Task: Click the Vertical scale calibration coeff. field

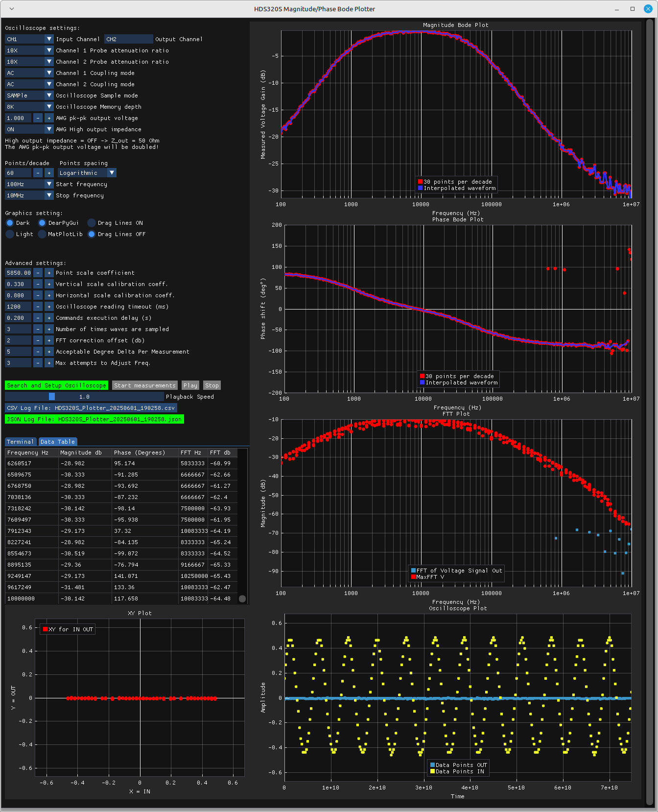Action: tap(19, 284)
